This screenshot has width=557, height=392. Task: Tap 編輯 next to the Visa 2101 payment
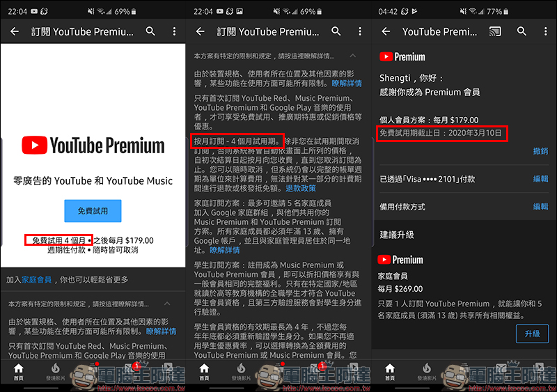pyautogui.click(x=540, y=179)
